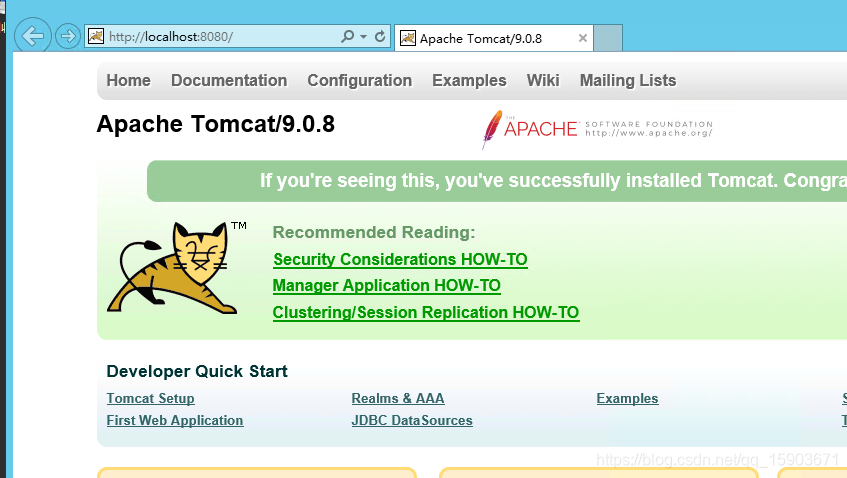Image resolution: width=847 pixels, height=478 pixels.
Task: Open Manager Application HOW-TO link
Action: 387,285
